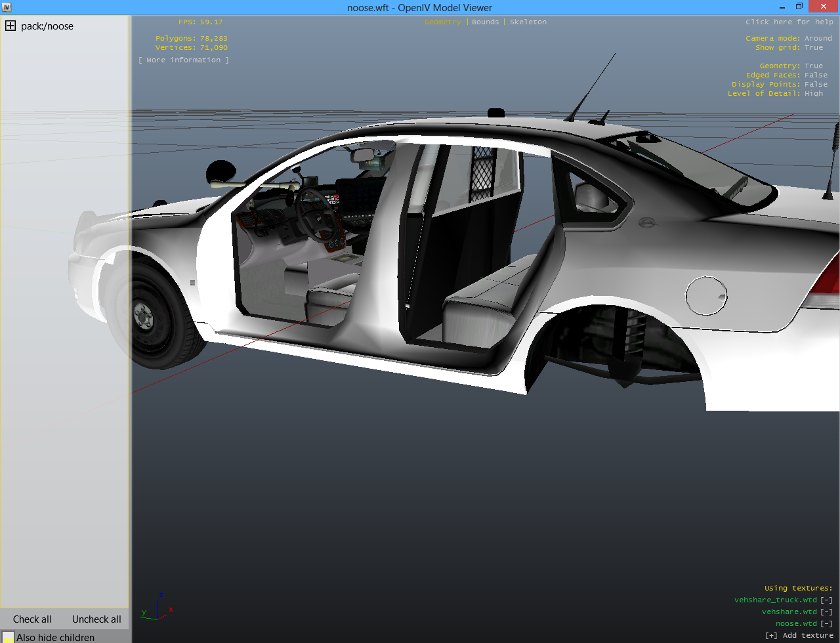Select the pack:/noose tree item
Screen dimensions: 840x643
pos(47,26)
